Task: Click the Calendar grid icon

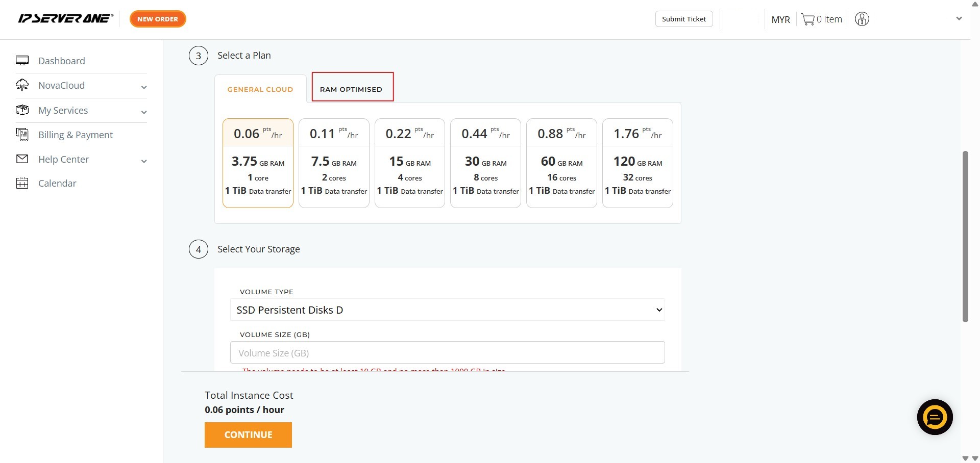Action: coord(22,183)
